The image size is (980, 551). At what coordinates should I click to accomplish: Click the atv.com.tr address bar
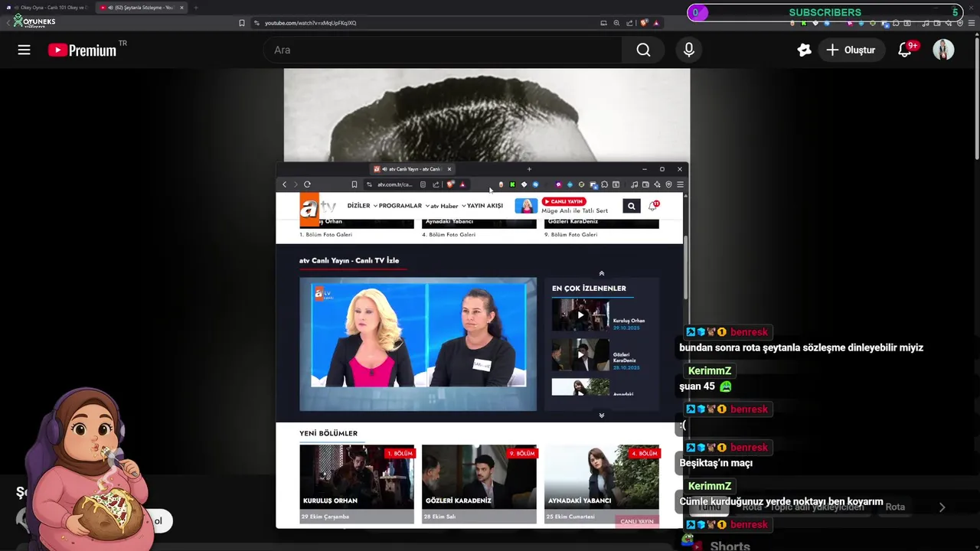[395, 184]
